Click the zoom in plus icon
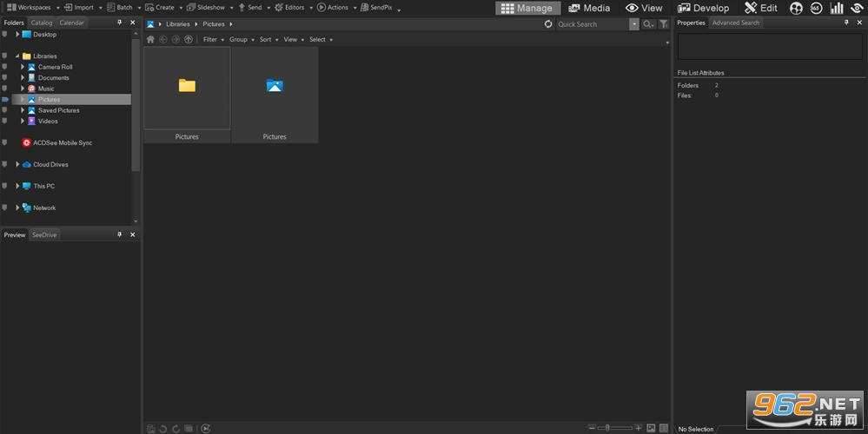This screenshot has width=868, height=434. (639, 428)
